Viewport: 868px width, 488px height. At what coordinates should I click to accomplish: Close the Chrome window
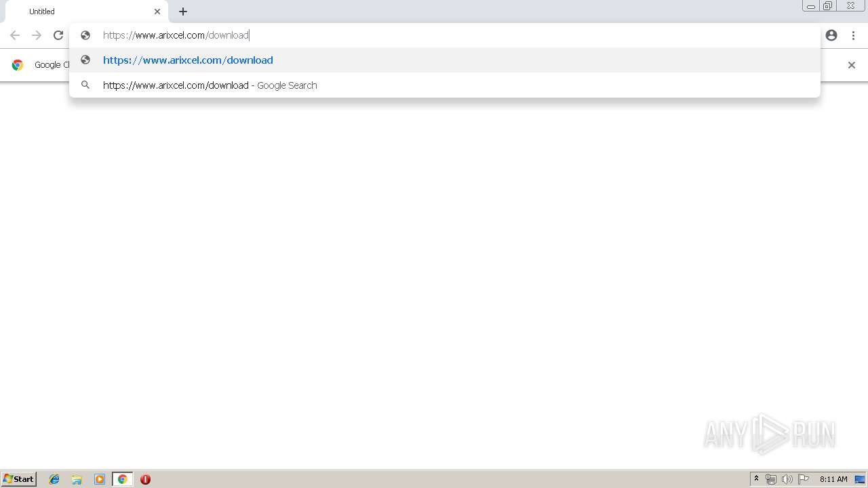point(850,6)
